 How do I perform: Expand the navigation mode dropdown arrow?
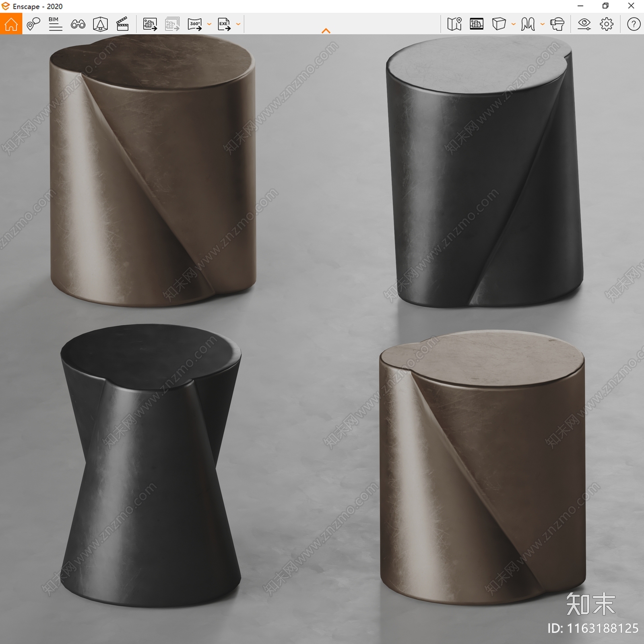click(543, 24)
